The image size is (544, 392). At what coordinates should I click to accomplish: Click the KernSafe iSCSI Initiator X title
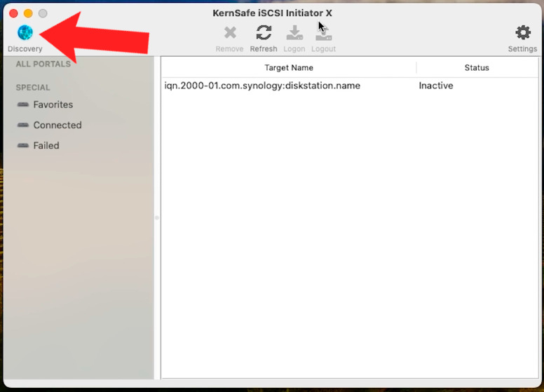272,13
